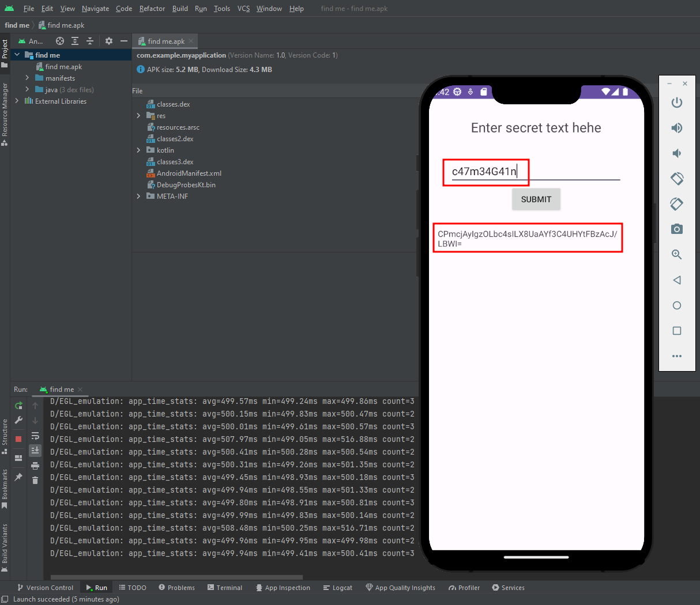Viewport: 700px width, 605px height.
Task: Click the wrench settings icon in Run panel
Action: pyautogui.click(x=18, y=420)
